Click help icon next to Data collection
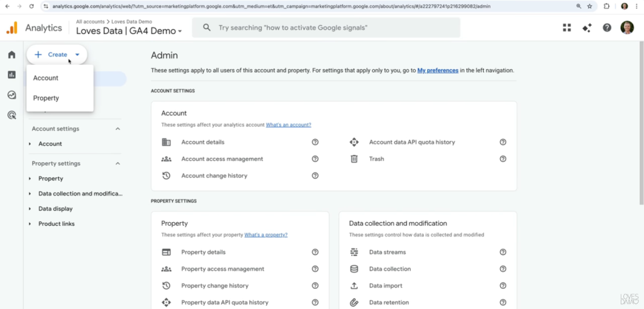The height and width of the screenshot is (309, 644). [502, 269]
